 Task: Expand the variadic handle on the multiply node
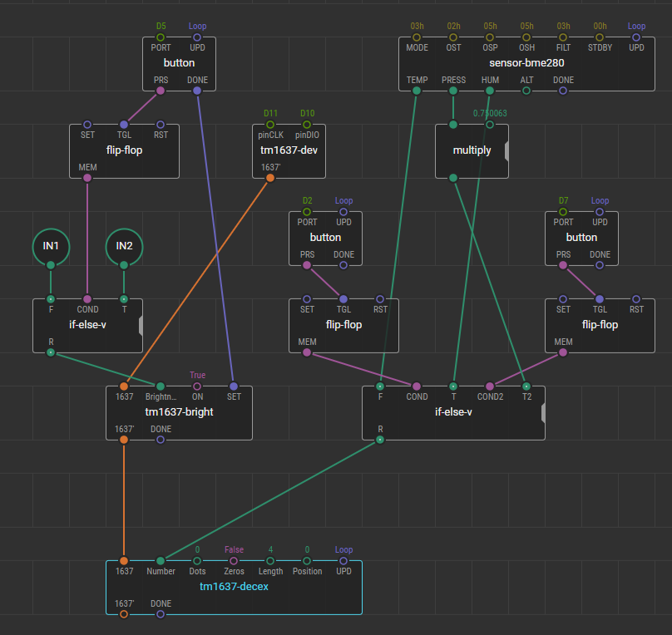coord(506,151)
